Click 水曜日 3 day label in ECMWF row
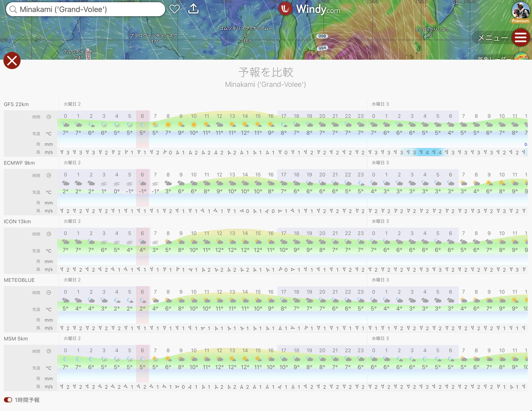The height and width of the screenshot is (411, 532). tap(380, 163)
